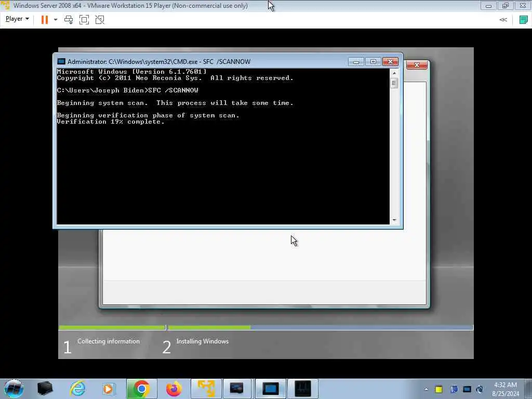
Task: Open the black taskbar app at far right
Action: (x=303, y=389)
